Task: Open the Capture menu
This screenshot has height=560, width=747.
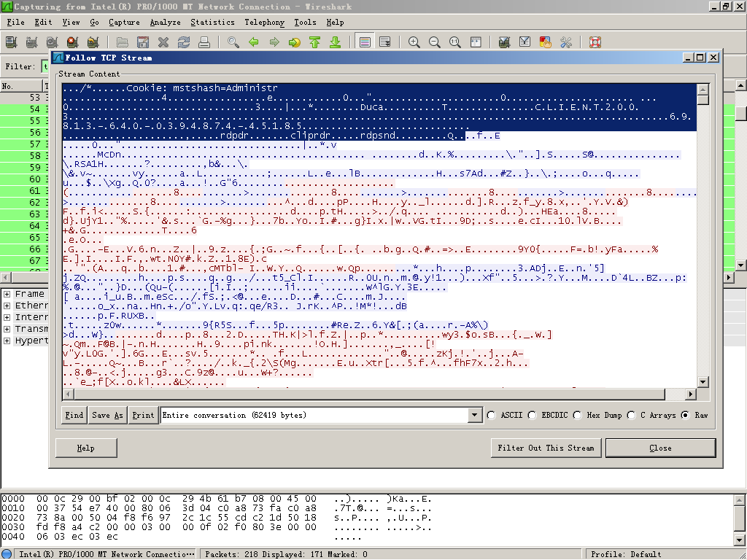Action: 124,22
